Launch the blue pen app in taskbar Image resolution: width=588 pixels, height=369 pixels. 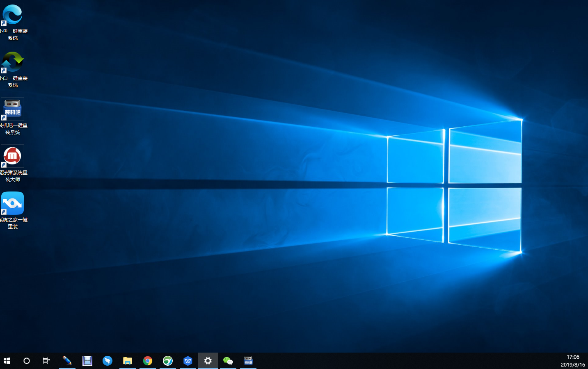[67, 361]
